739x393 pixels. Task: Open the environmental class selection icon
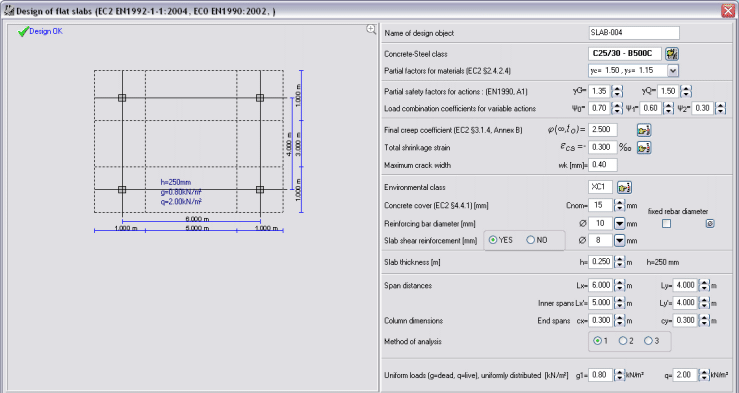point(624,188)
